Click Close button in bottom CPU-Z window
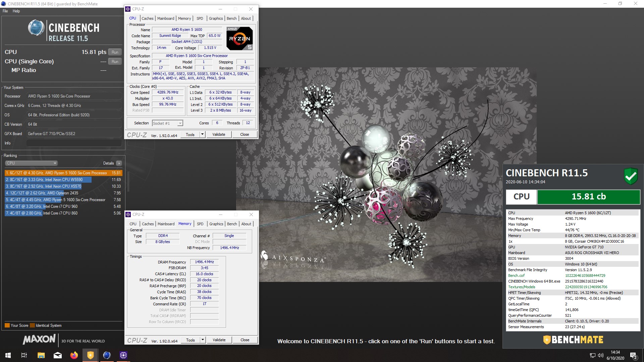 tap(245, 340)
